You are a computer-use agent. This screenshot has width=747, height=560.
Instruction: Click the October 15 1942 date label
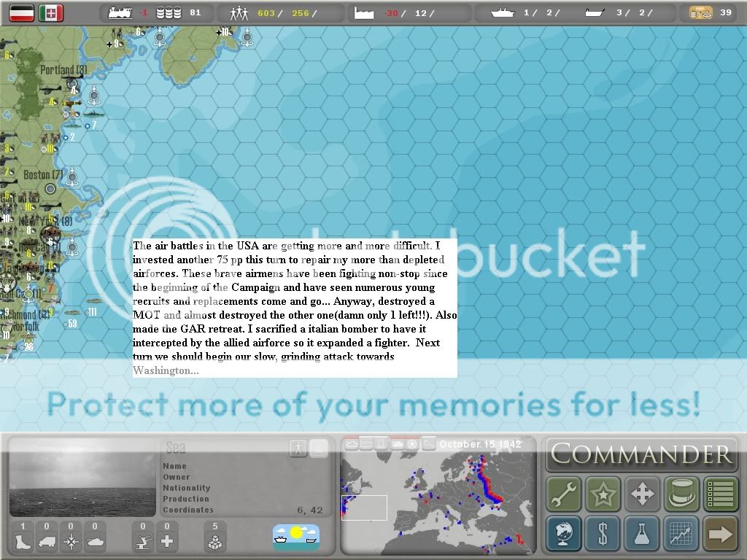point(480,444)
